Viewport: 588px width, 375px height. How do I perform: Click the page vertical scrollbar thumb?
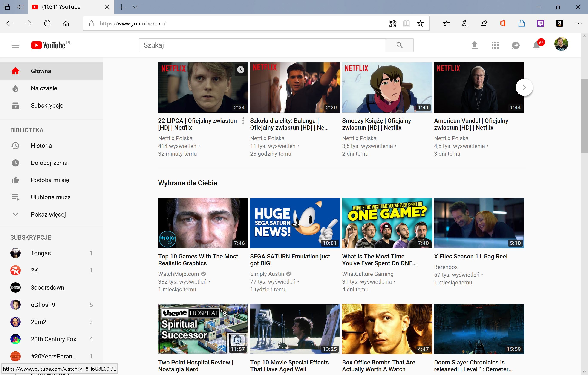tap(584, 116)
